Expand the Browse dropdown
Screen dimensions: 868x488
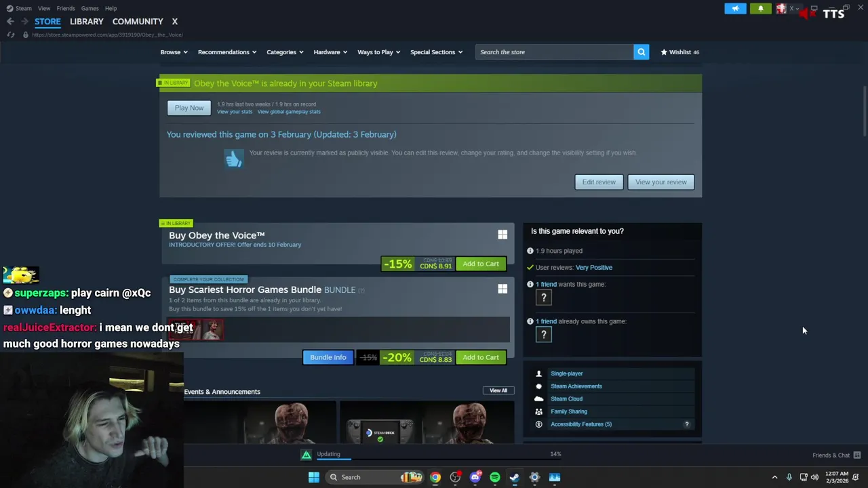pos(174,52)
